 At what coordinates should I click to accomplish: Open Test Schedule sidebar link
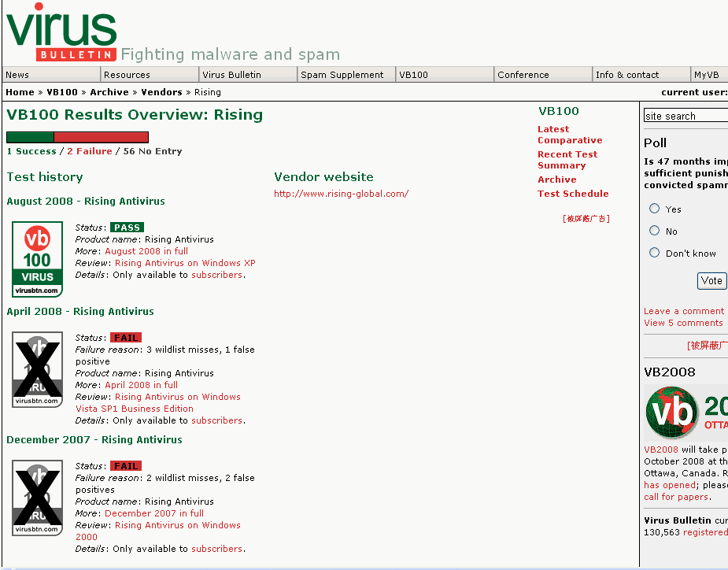pyautogui.click(x=573, y=194)
